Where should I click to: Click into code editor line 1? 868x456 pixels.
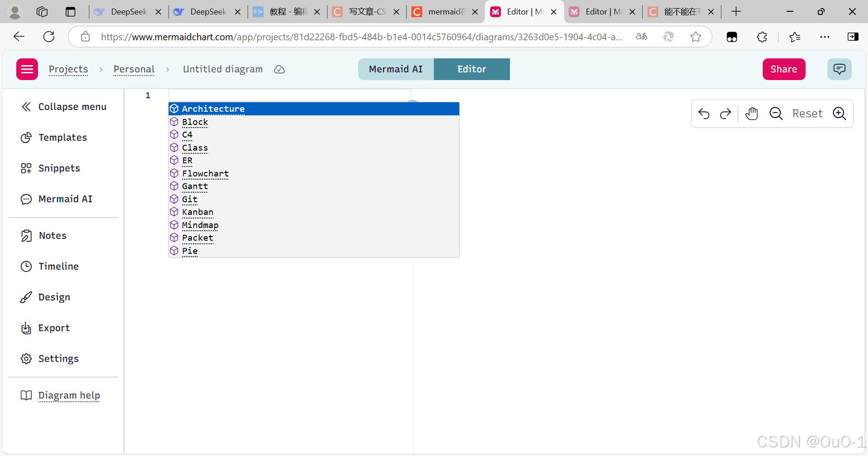289,95
